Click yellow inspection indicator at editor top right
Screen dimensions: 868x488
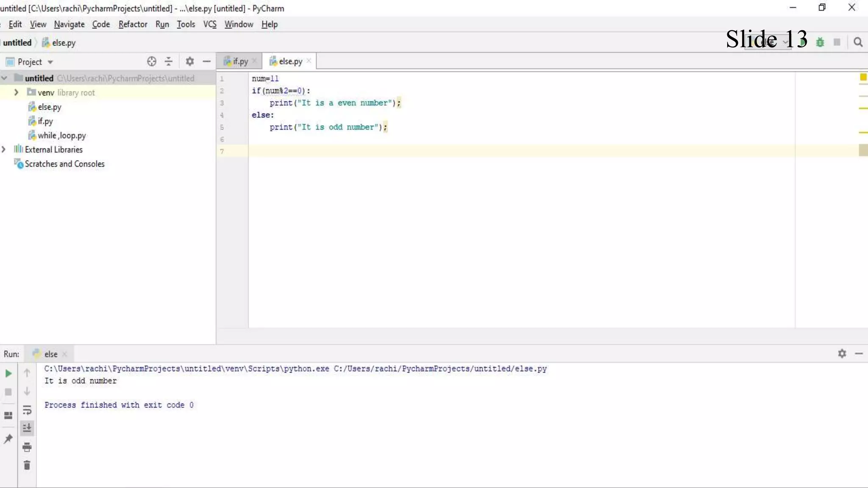(x=863, y=78)
